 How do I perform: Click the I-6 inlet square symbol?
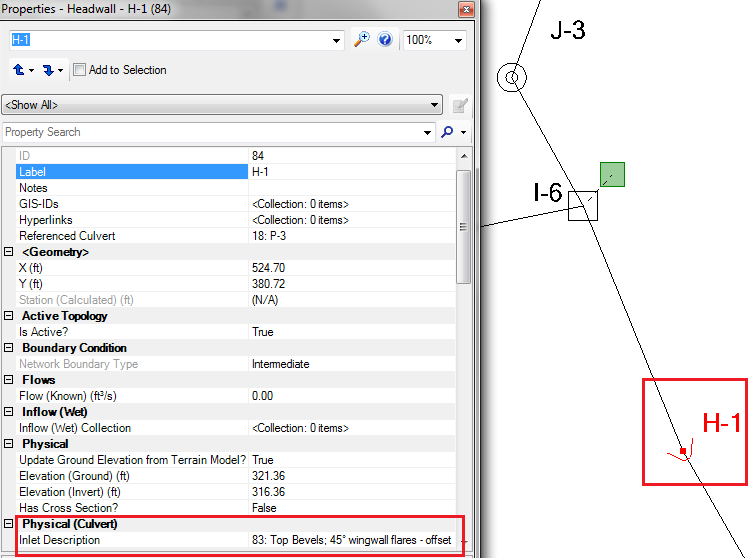point(581,205)
